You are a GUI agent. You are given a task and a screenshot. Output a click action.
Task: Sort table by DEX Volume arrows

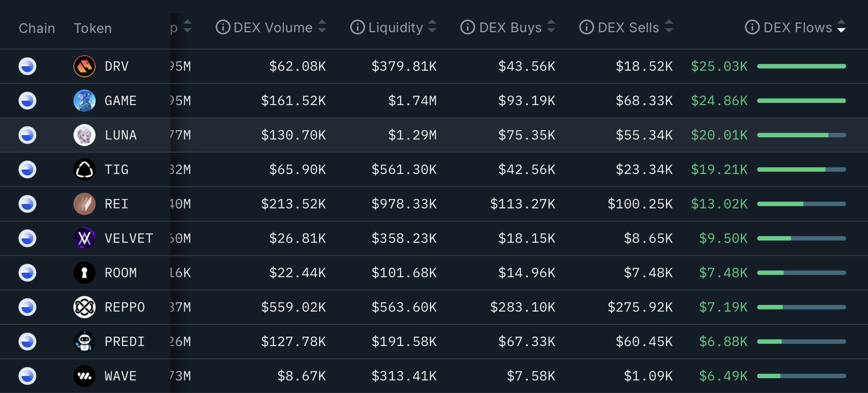(322, 27)
